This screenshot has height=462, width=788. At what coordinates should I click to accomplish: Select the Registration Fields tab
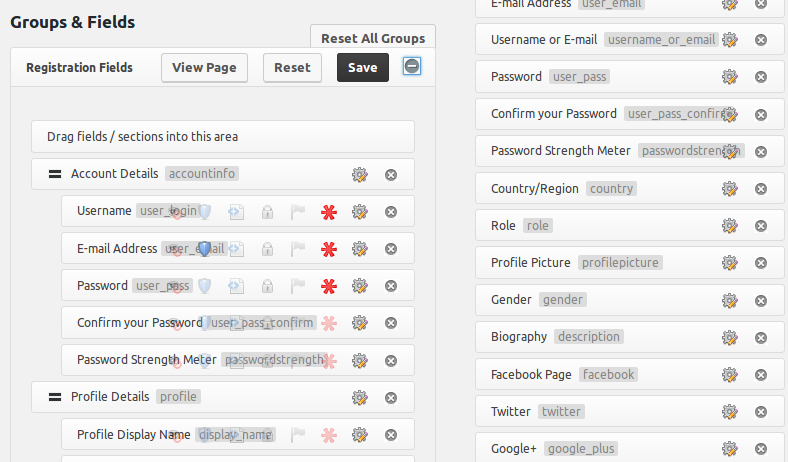click(79, 68)
